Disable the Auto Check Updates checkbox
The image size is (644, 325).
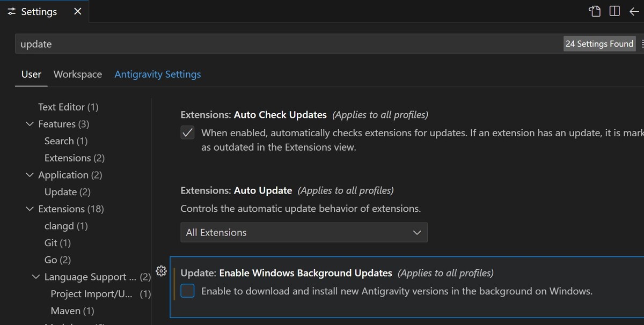(187, 133)
